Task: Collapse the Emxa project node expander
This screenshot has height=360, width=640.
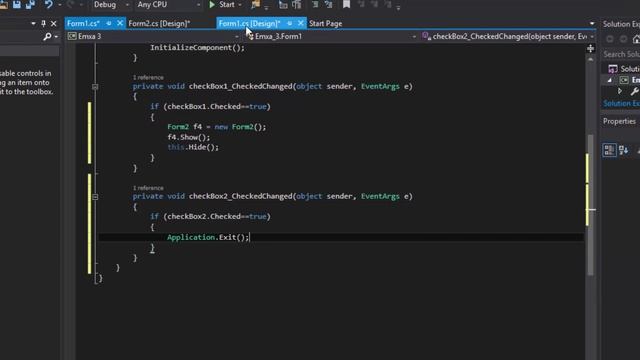Action: pos(610,80)
